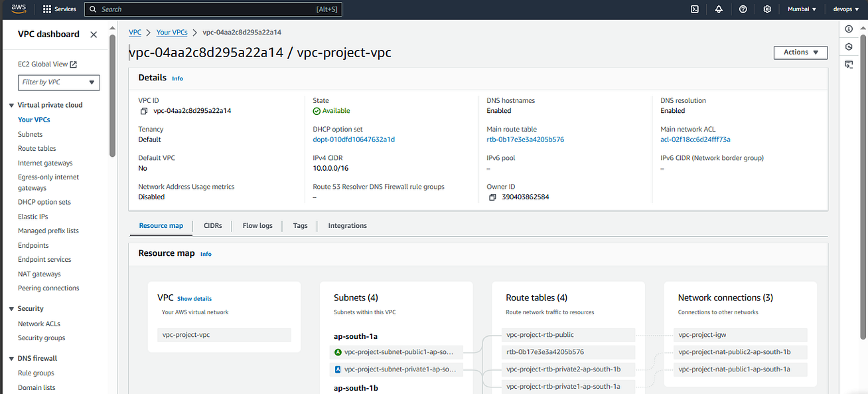
Task: Click the Resource map Info link
Action: pos(206,254)
